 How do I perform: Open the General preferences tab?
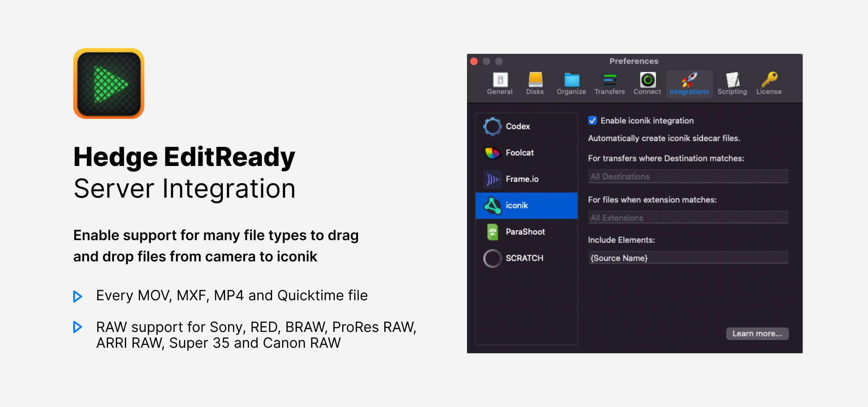(500, 84)
